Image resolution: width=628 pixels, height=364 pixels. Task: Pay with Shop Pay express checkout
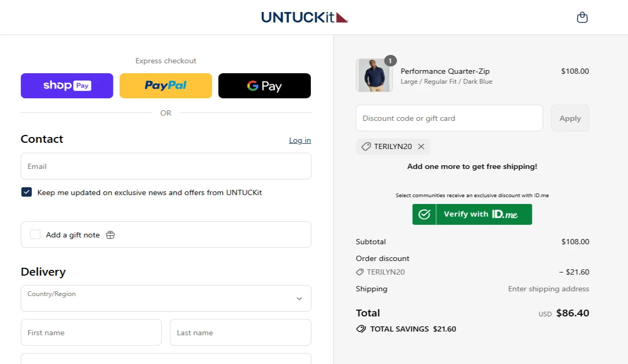click(x=67, y=86)
